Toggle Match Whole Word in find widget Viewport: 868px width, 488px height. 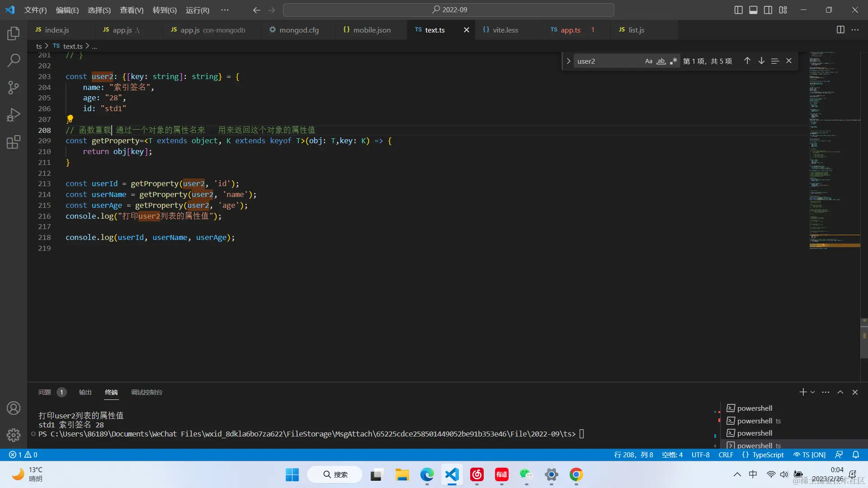point(661,61)
